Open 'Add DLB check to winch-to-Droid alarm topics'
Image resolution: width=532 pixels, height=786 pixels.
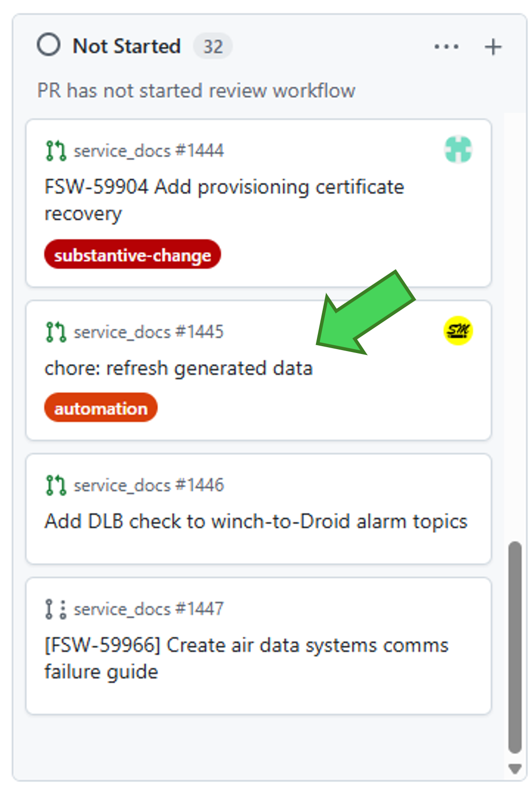[x=256, y=521]
